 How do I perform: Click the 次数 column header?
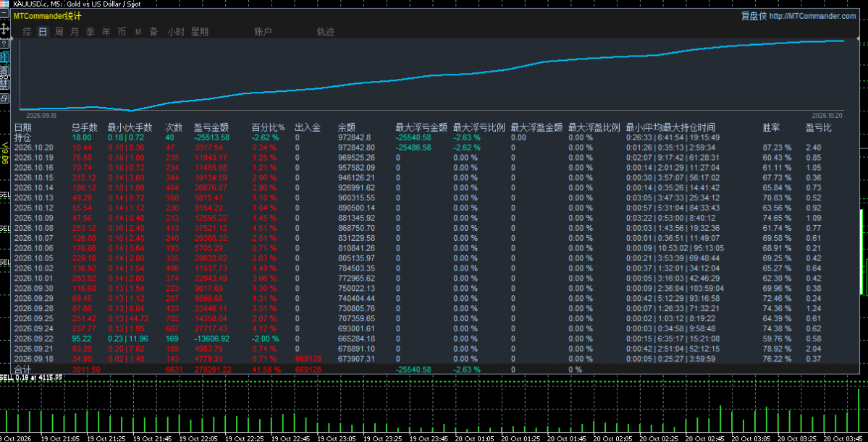174,128
